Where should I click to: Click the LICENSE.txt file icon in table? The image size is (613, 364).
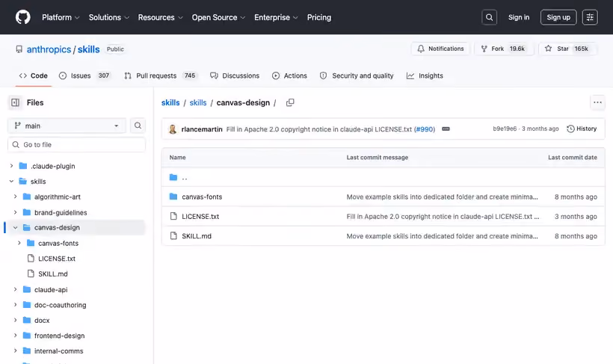coord(173,216)
